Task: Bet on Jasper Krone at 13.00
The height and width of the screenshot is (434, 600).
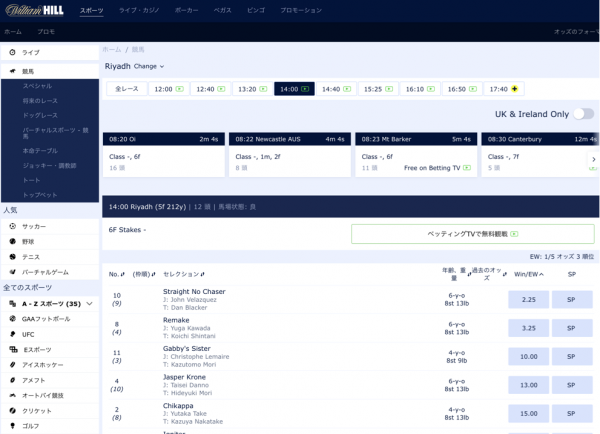Action: point(528,385)
